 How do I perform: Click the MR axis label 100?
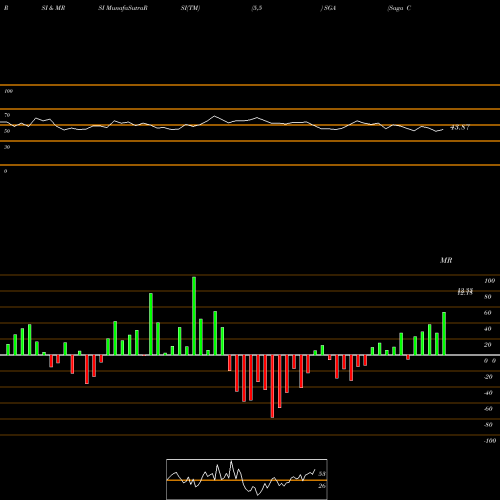[489, 281]
